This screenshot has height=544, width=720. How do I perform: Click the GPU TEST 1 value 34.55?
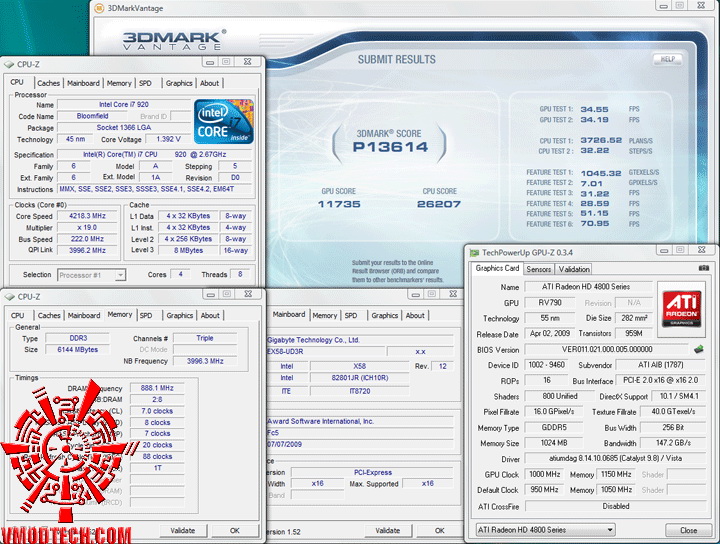594,109
